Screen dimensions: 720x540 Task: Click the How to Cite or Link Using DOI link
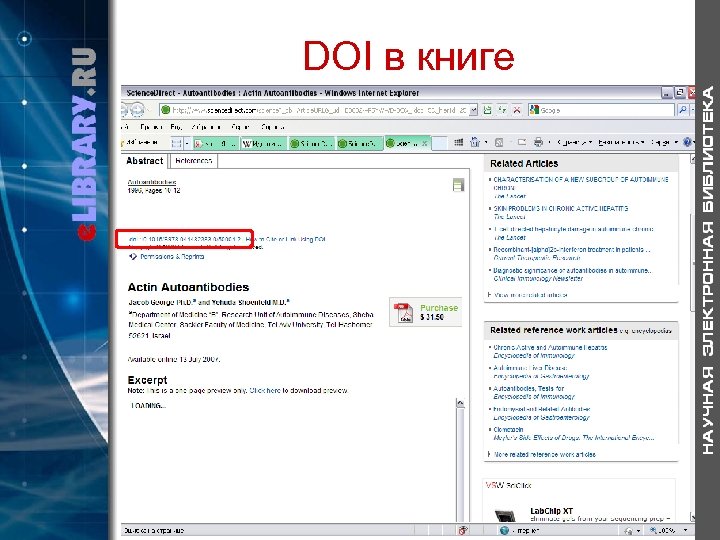coord(285,239)
